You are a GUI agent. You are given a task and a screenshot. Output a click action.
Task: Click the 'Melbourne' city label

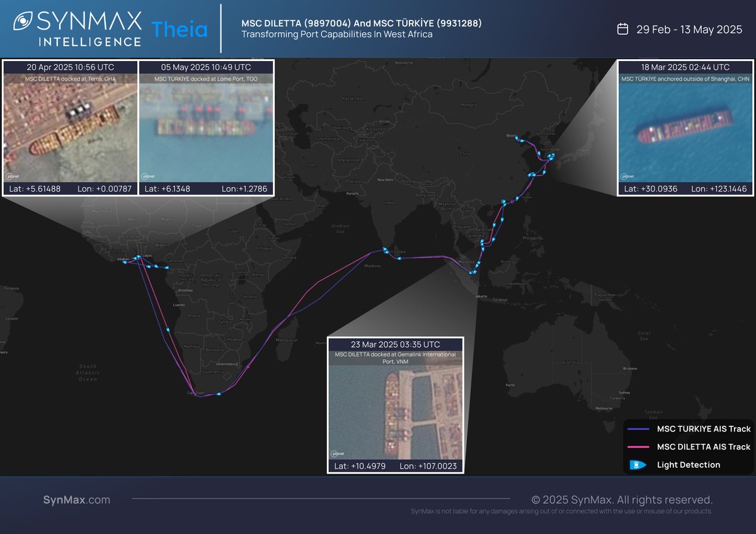point(604,409)
